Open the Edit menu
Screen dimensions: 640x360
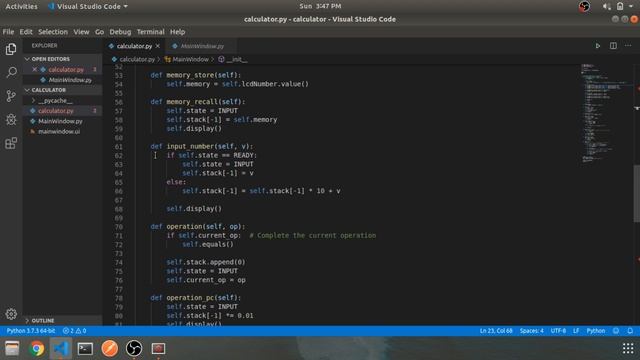click(26, 32)
